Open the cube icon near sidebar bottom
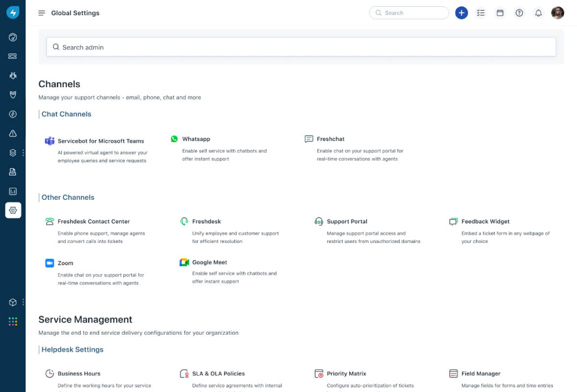 13,302
